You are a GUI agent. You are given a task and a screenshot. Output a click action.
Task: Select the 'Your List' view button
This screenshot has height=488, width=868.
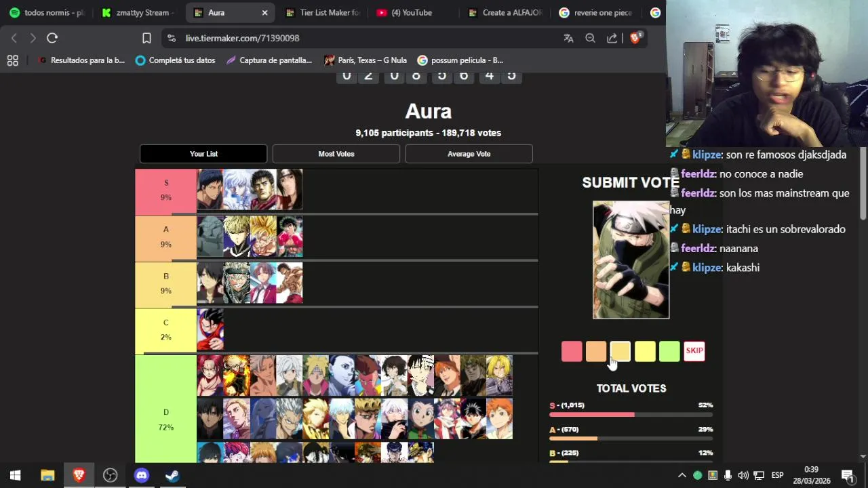[x=203, y=154]
